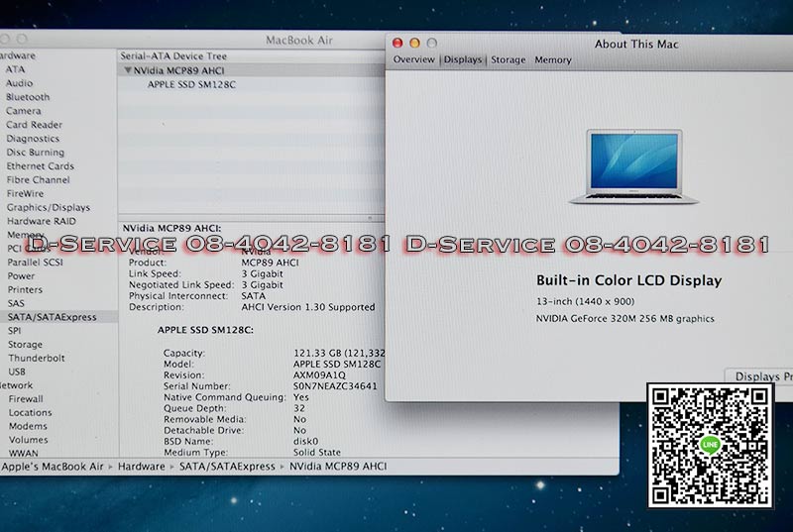793x532 pixels.
Task: Click the 'Solid State' medium type value
Action: 317,452
